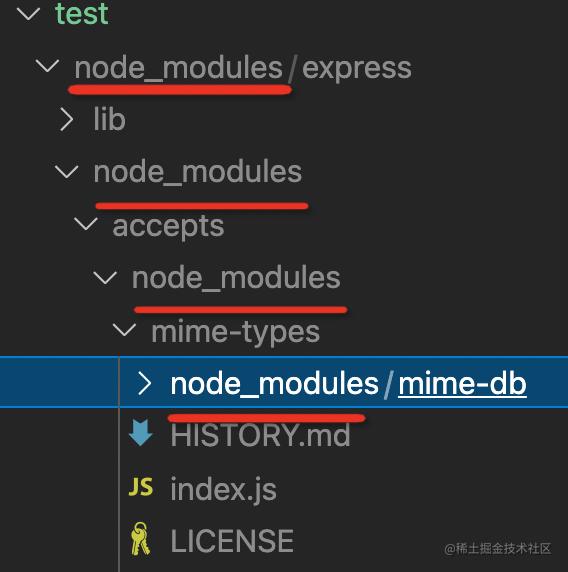Select the green test root folder label
Image resolution: width=568 pixels, height=572 pixels.
point(82,14)
